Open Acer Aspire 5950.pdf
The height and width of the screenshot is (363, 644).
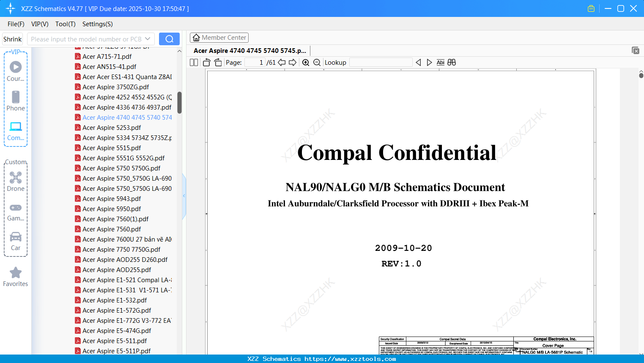pyautogui.click(x=112, y=209)
